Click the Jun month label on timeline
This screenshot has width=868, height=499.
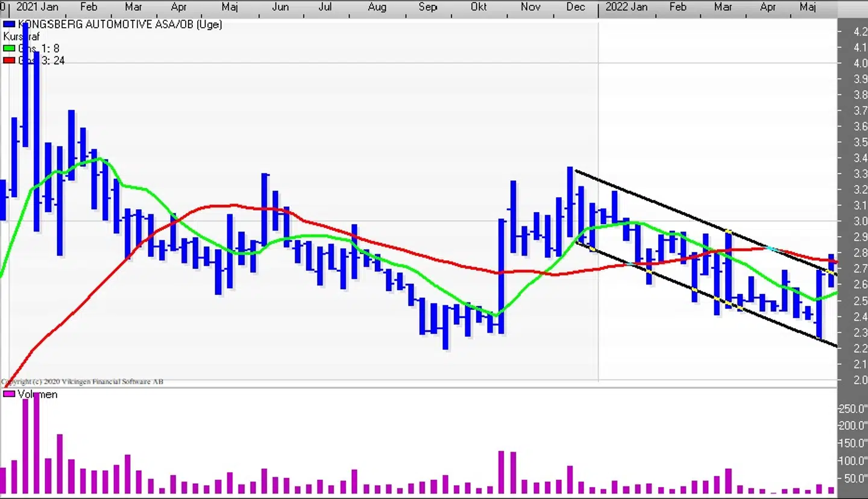coord(280,7)
